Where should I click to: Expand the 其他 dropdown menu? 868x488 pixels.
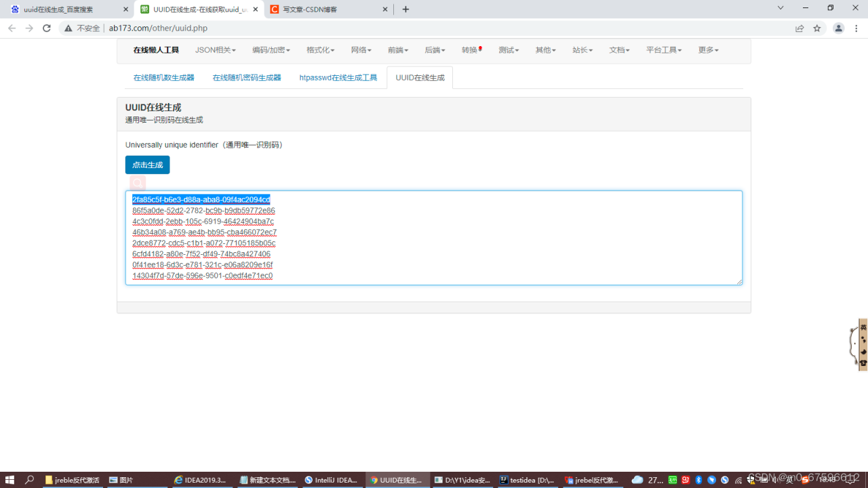pos(545,50)
